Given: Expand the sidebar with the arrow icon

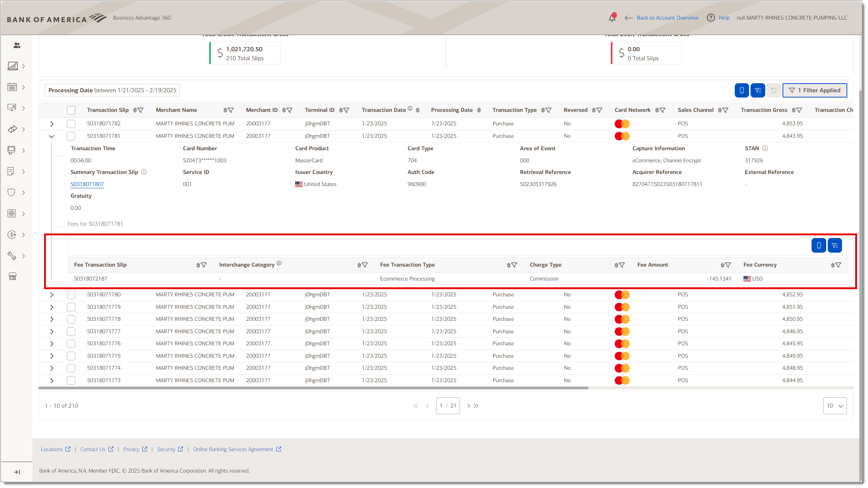Looking at the screenshot, I should 17,472.
